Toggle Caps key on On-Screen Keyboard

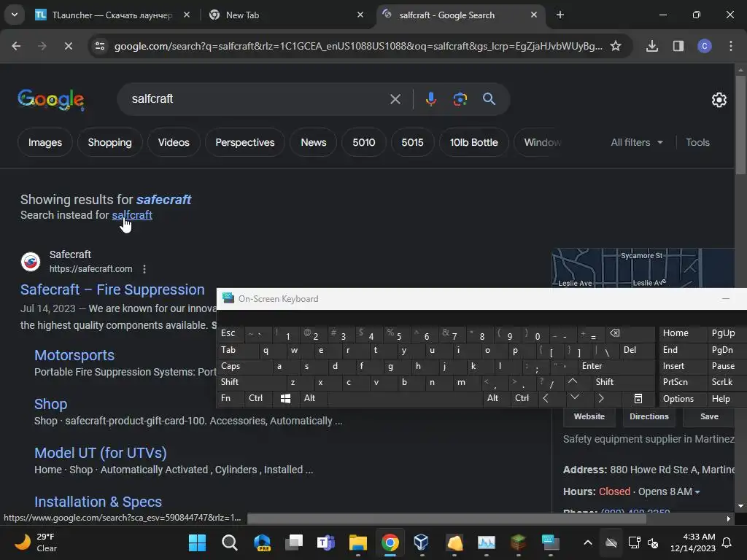point(245,366)
